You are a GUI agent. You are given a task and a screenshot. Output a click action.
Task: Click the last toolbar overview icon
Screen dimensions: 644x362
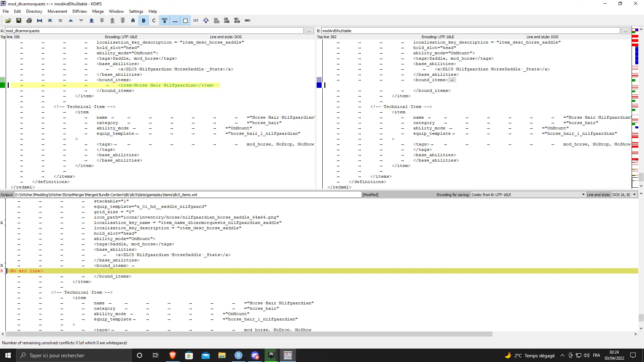[248, 20]
